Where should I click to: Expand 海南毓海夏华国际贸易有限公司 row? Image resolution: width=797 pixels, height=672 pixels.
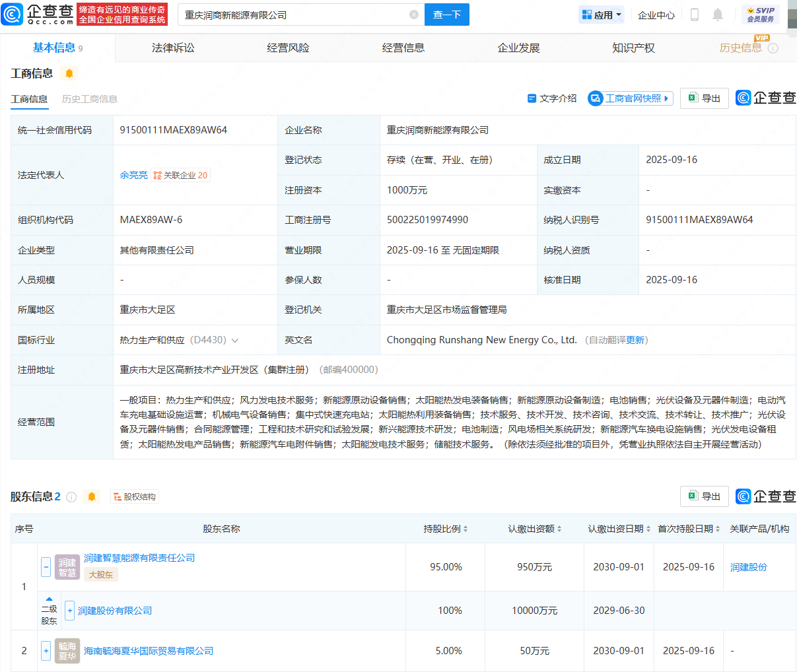46,651
